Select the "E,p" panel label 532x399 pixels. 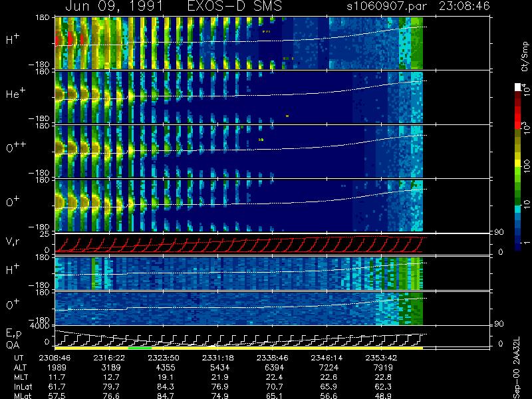click(13, 334)
